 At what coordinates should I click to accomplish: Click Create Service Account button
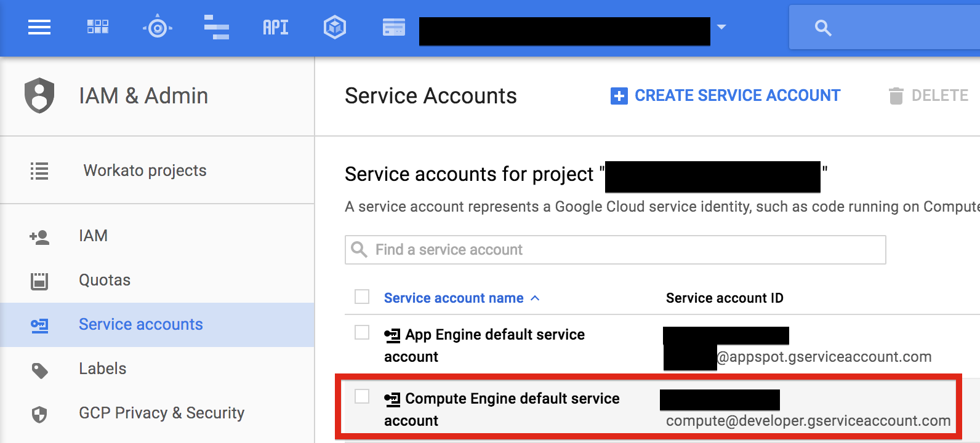coord(725,96)
